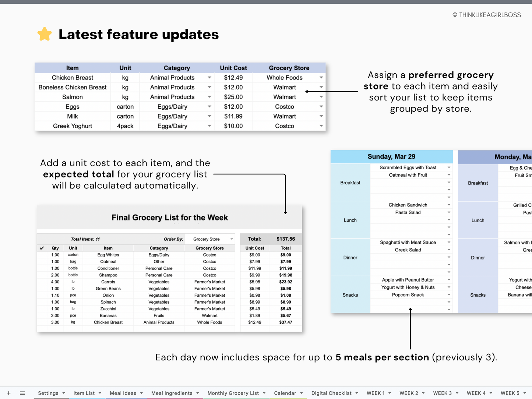Select the Bananas row Walmart cell
This screenshot has width=532, height=399.
click(209, 315)
